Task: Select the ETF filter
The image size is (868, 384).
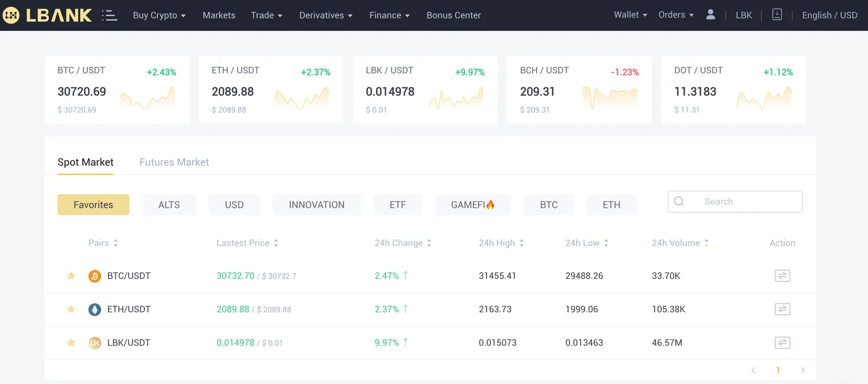Action: pos(398,205)
